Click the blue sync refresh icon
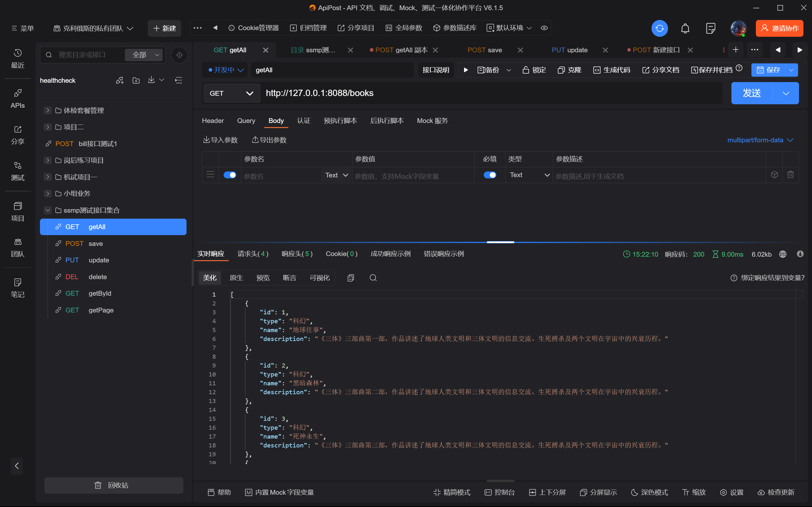Image resolution: width=812 pixels, height=507 pixels. point(659,28)
